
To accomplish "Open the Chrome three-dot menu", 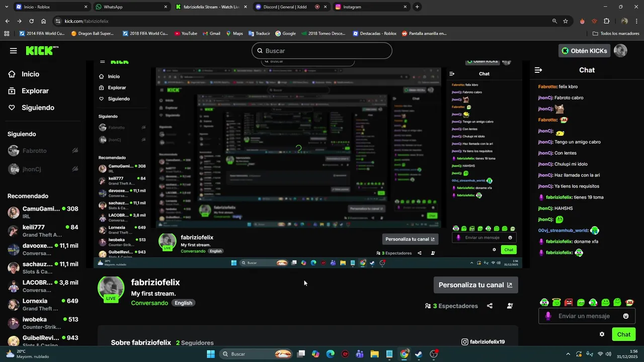I will click(636, 21).
